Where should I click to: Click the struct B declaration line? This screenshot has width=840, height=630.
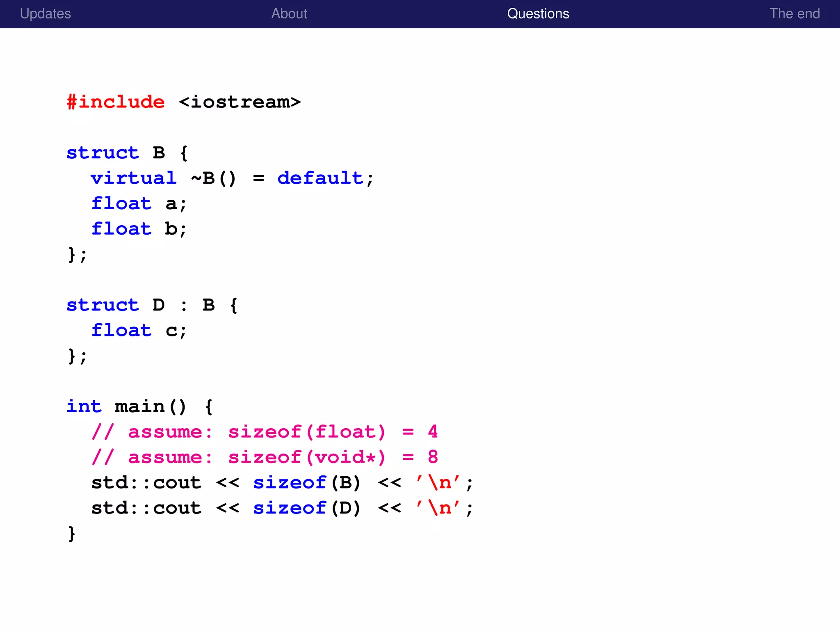coord(127,153)
